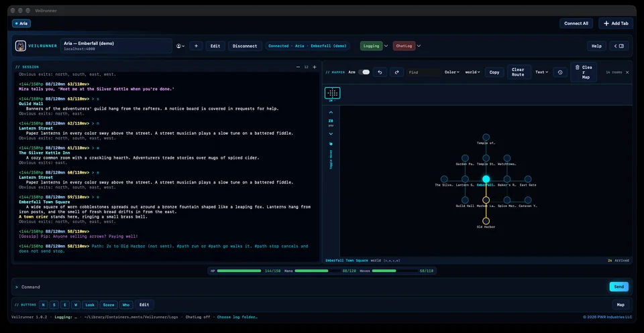Screen dimensions: 644x333
Task: Open the Text mode dropdown
Action: click(x=542, y=72)
